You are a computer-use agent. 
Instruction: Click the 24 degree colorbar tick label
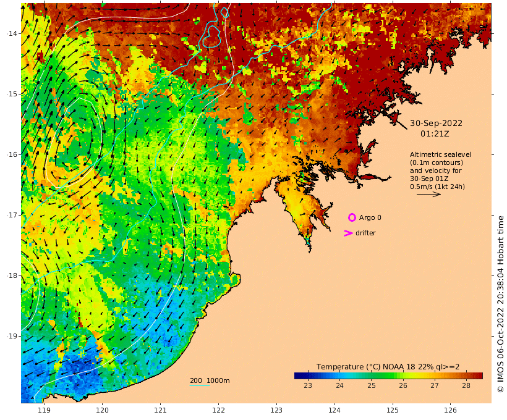(339, 385)
